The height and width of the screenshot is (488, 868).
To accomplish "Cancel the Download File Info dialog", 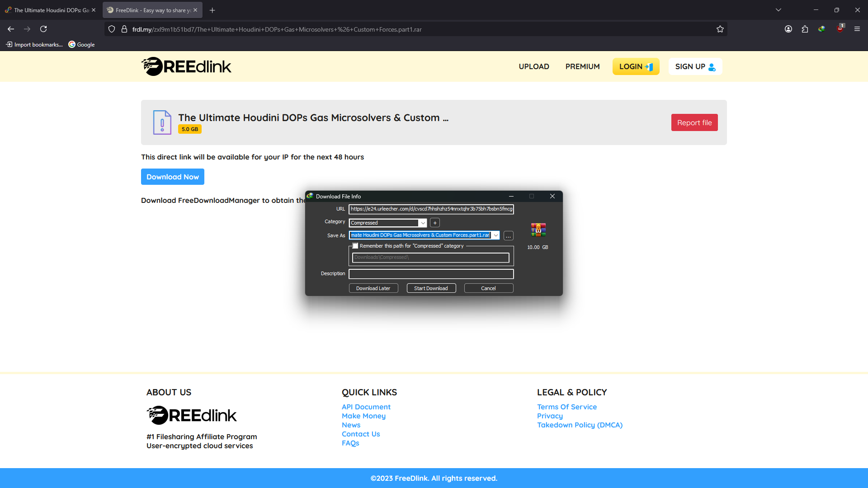I will [489, 288].
